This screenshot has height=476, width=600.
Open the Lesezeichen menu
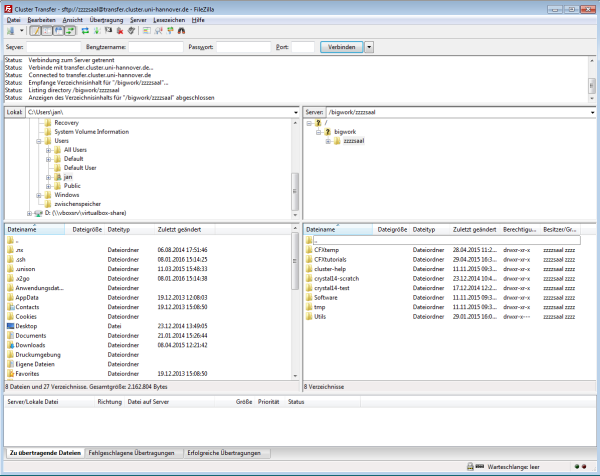tap(169, 20)
